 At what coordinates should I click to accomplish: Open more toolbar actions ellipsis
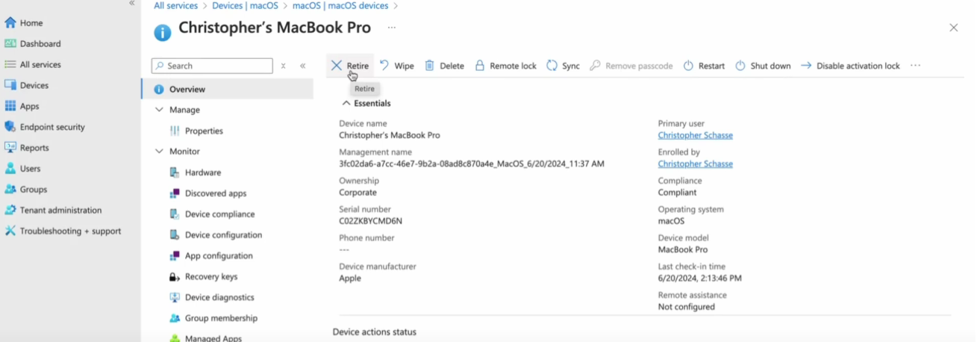click(x=916, y=66)
